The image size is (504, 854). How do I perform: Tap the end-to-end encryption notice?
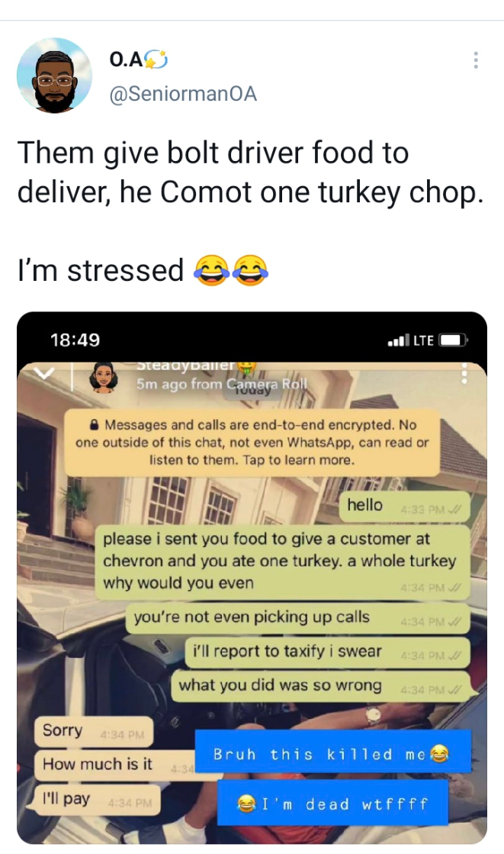[x=252, y=442]
